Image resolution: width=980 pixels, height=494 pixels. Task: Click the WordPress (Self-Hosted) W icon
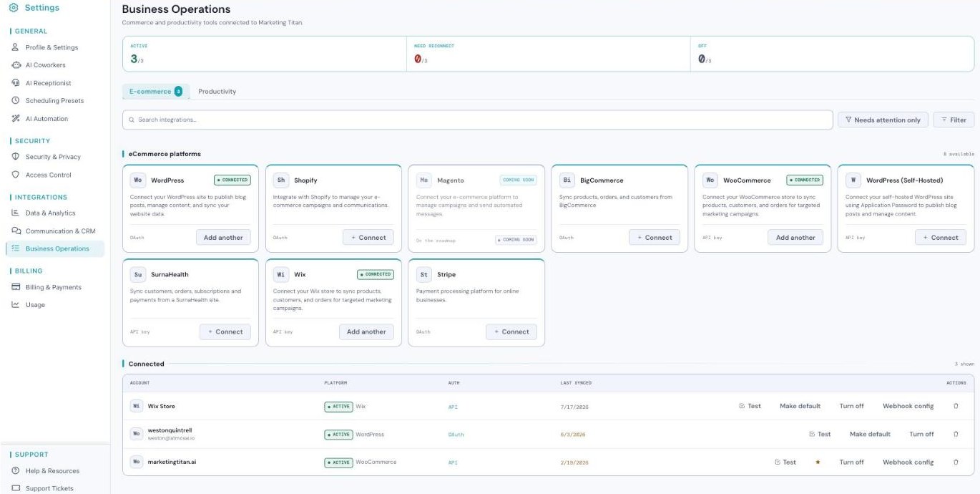[x=853, y=180]
